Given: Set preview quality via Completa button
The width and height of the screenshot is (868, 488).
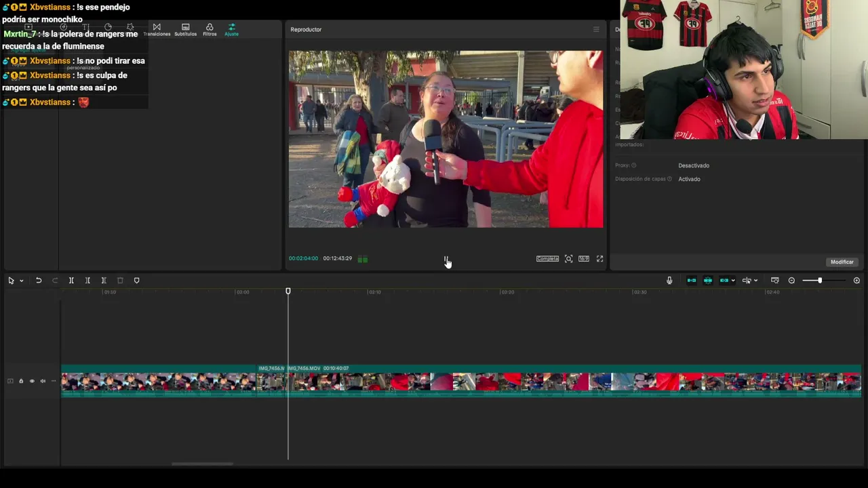Looking at the screenshot, I should pos(547,259).
